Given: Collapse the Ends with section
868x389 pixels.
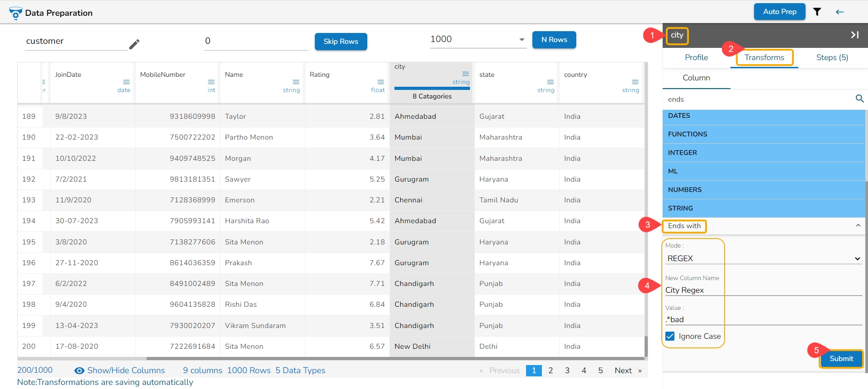Looking at the screenshot, I should pos(858,225).
